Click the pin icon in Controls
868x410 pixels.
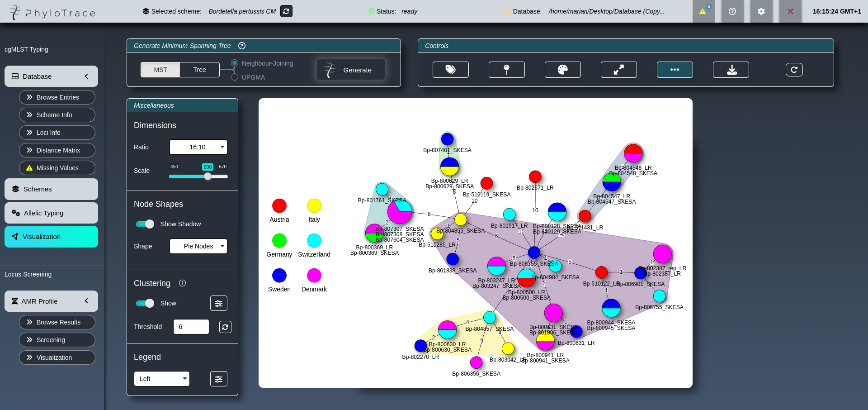point(506,70)
